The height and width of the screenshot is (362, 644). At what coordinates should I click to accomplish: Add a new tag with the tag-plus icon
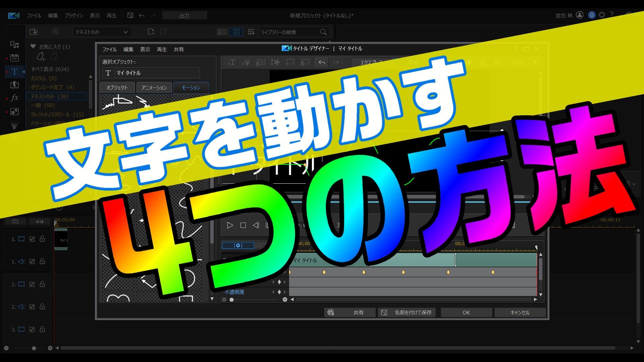[41, 57]
